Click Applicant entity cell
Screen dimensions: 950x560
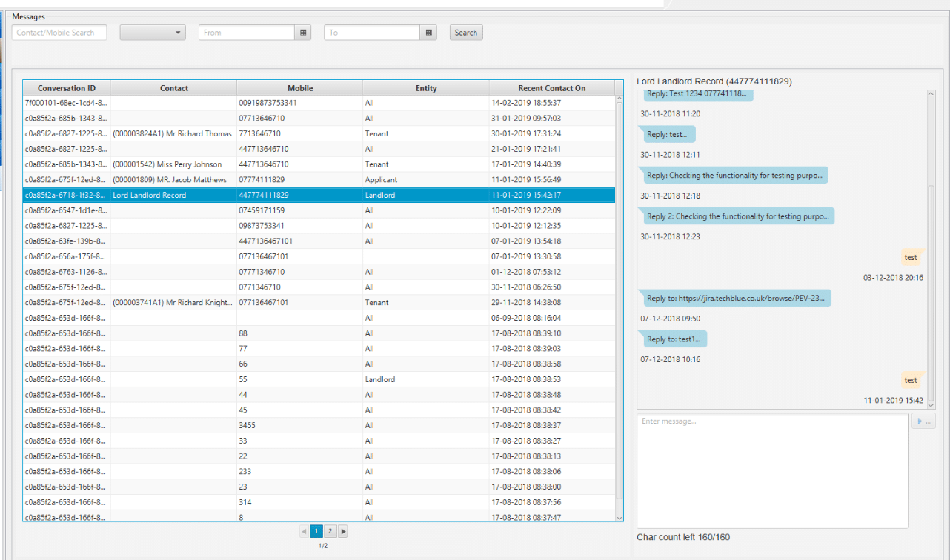point(426,180)
